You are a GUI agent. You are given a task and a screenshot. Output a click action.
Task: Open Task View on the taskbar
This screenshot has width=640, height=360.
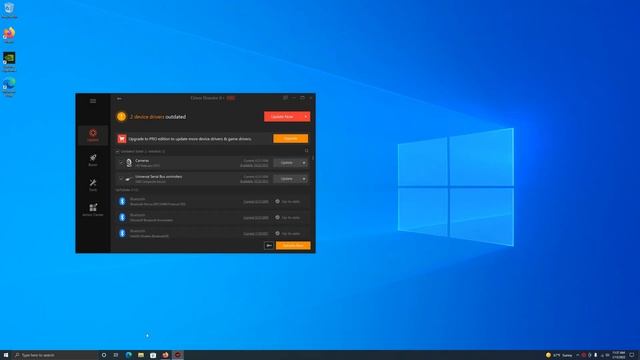pos(116,355)
